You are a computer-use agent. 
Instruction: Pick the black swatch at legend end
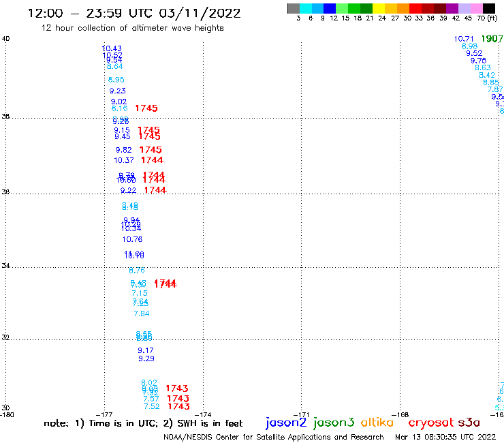point(489,9)
